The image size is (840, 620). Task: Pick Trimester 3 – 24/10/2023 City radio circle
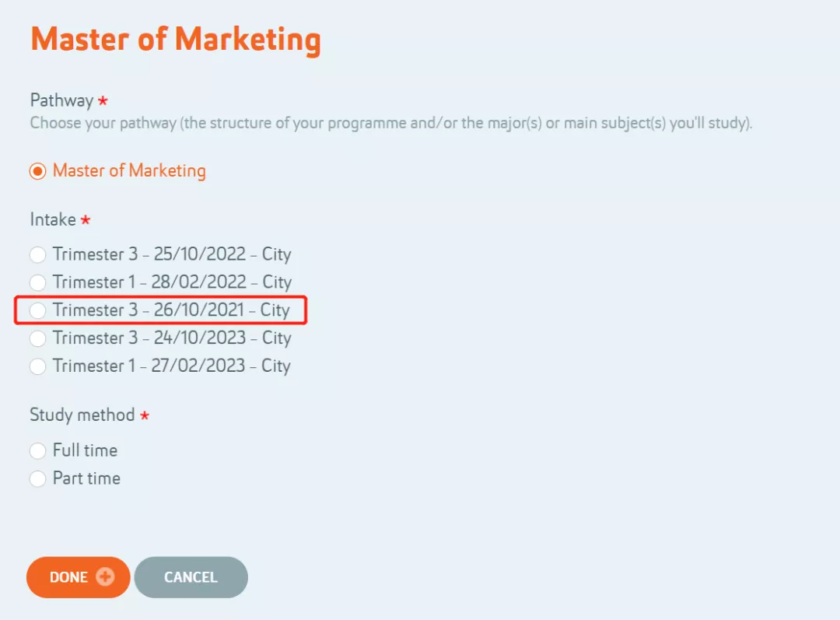click(x=37, y=338)
